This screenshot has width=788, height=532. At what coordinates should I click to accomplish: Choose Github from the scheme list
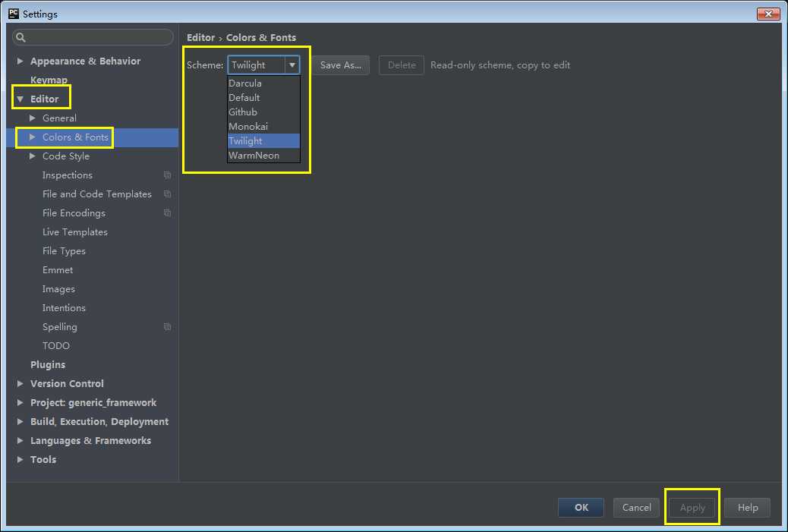(x=263, y=112)
